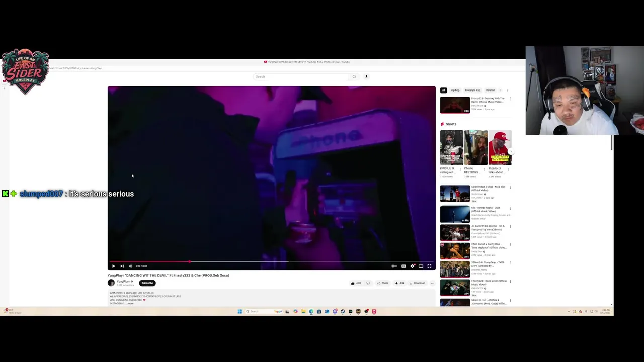Open options for Back Down video
The height and width of the screenshot is (362, 644).
(x=510, y=282)
